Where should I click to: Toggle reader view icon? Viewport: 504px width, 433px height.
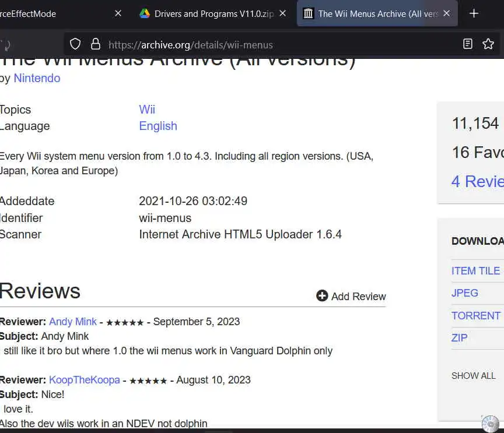468,44
